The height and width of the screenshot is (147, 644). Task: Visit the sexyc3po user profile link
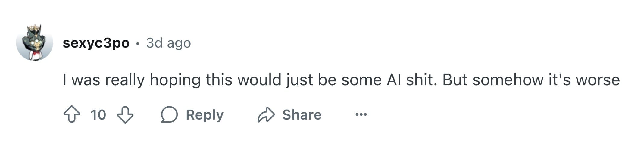coord(96,43)
